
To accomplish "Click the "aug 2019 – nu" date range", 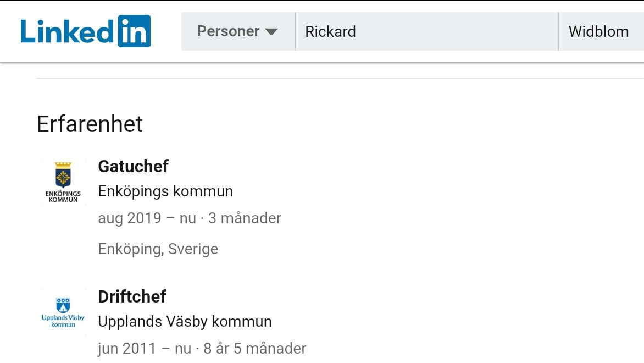I will pyautogui.click(x=147, y=218).
